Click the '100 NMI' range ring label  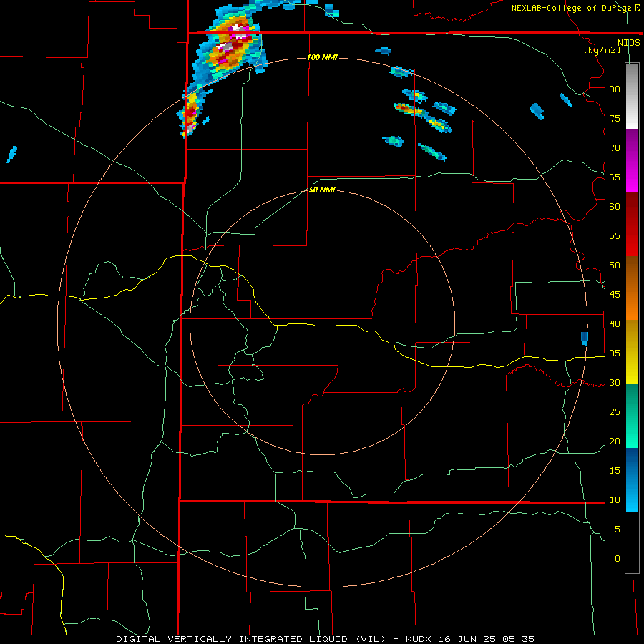tap(323, 57)
